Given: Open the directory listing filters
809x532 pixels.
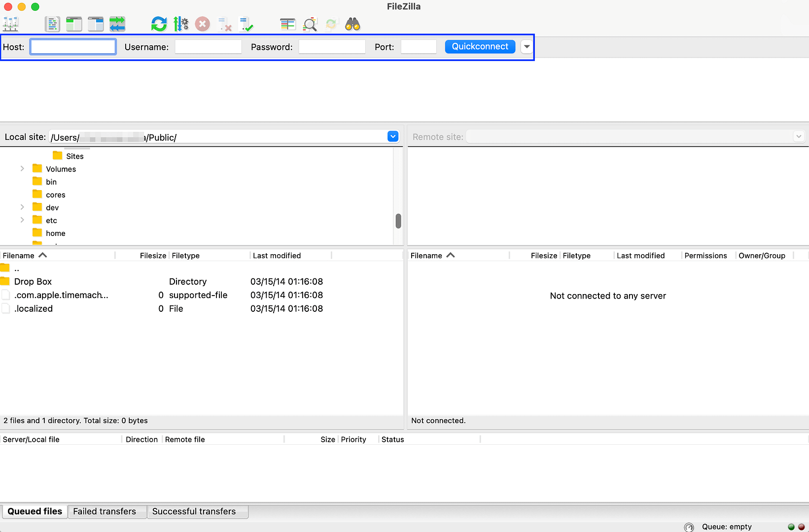Looking at the screenshot, I should coord(310,24).
